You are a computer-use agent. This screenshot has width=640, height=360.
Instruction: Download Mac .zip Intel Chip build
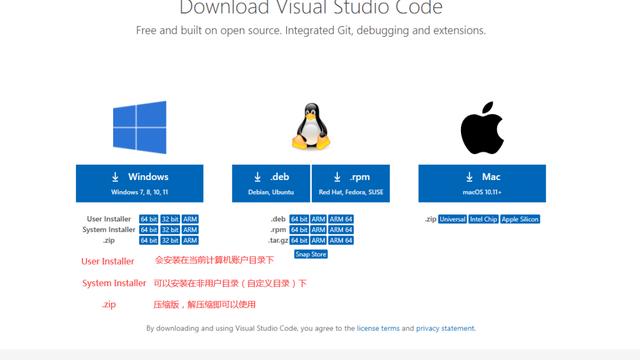click(x=483, y=219)
